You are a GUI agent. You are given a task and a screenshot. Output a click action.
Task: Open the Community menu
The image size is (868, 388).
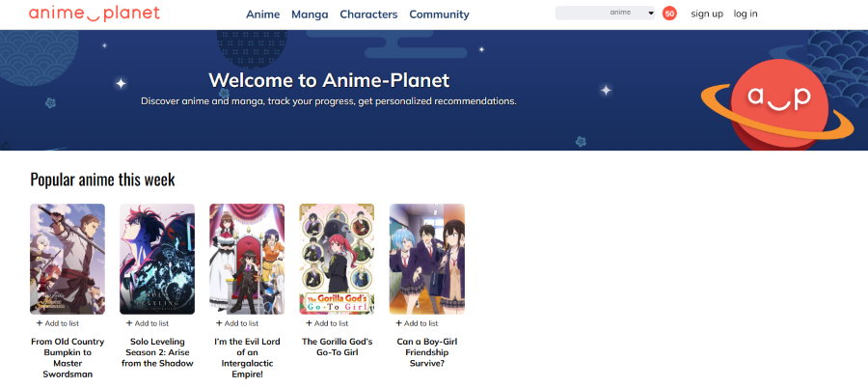pos(439,14)
